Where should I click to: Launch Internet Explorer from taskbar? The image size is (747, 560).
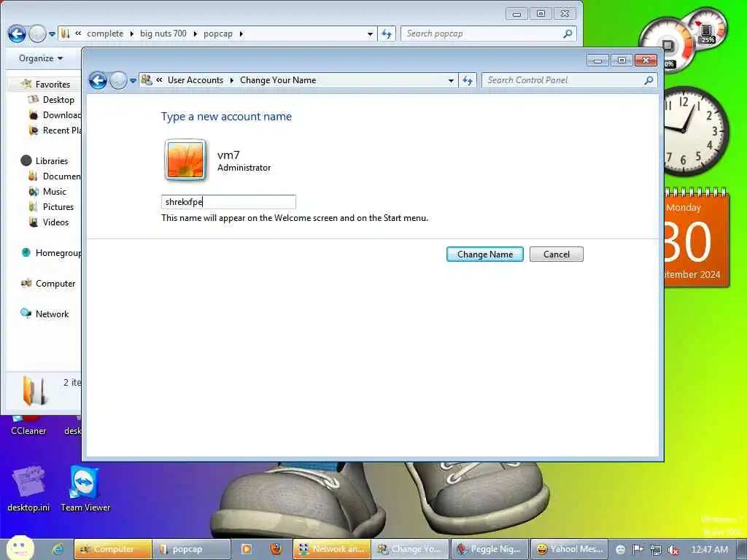(58, 549)
